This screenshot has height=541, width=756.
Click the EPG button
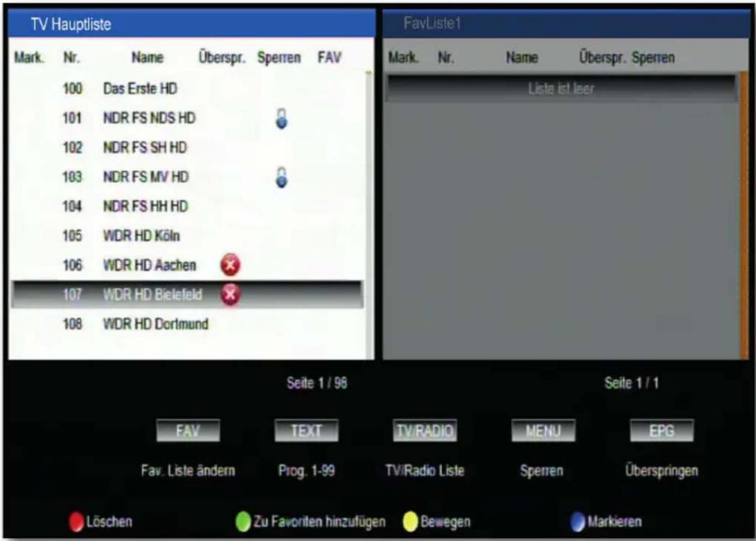click(662, 431)
